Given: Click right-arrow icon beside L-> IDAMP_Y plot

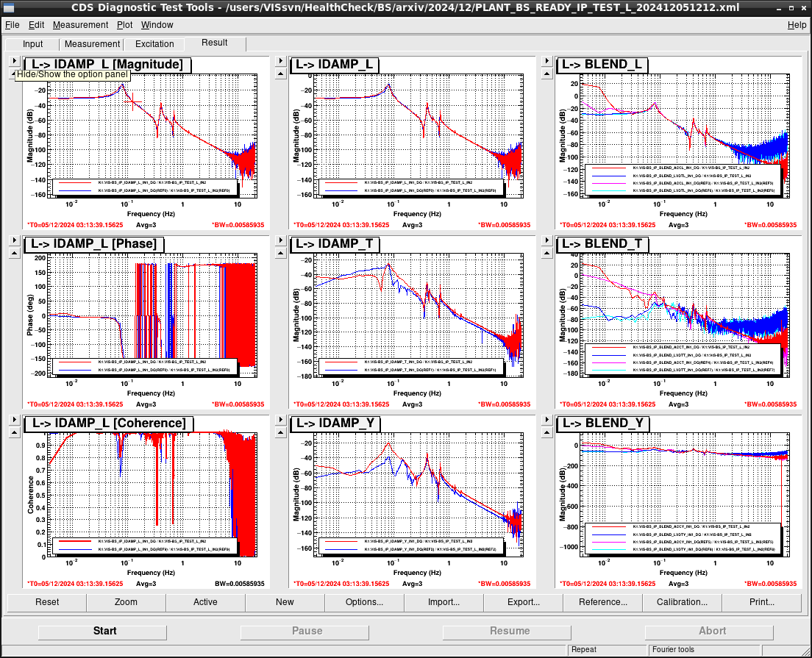Looking at the screenshot, I should [x=281, y=420].
